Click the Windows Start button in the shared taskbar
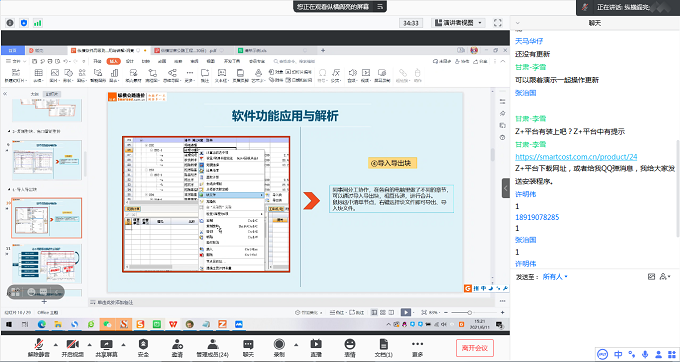Screen dimensions: 680x362 coord(9,324)
